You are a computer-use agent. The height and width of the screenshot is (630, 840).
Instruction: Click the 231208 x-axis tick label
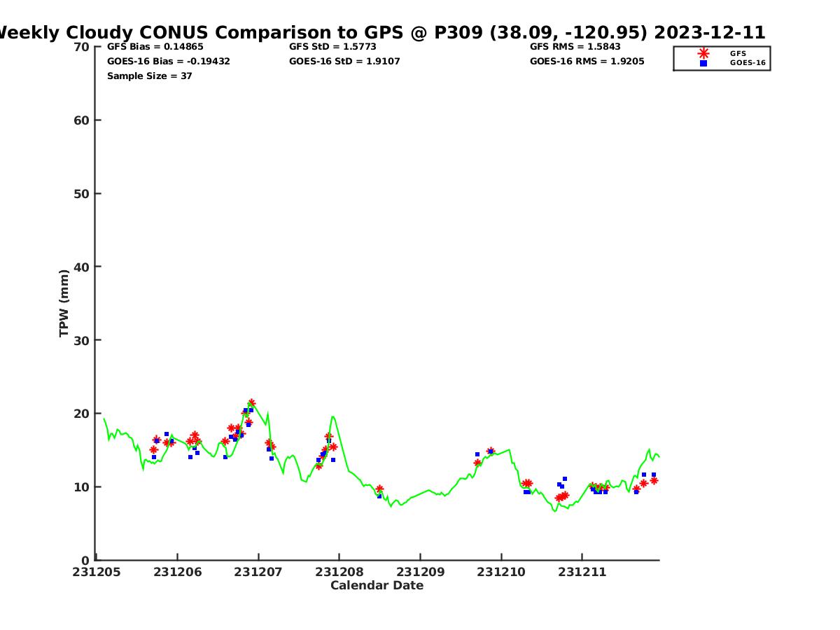[x=339, y=572]
